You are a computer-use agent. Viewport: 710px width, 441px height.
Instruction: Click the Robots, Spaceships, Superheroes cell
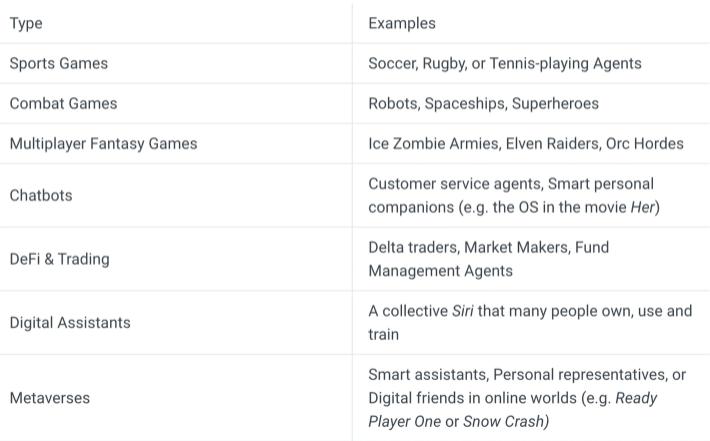tap(483, 103)
